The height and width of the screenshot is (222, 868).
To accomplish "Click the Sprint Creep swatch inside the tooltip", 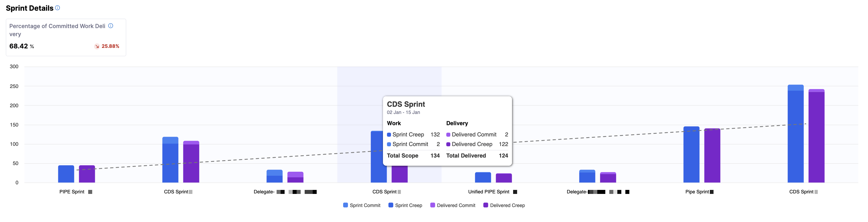I will tap(389, 135).
